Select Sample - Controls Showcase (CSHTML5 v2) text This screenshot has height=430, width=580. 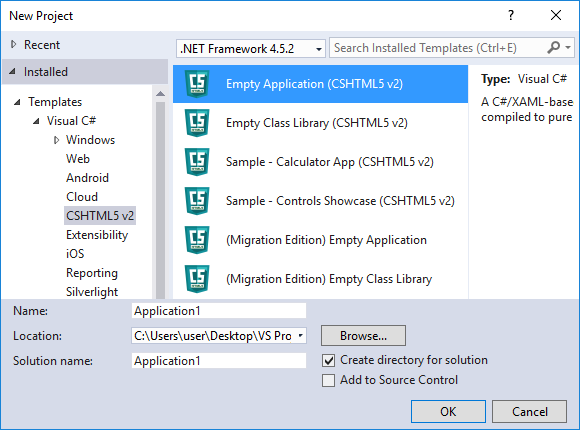[x=340, y=201]
